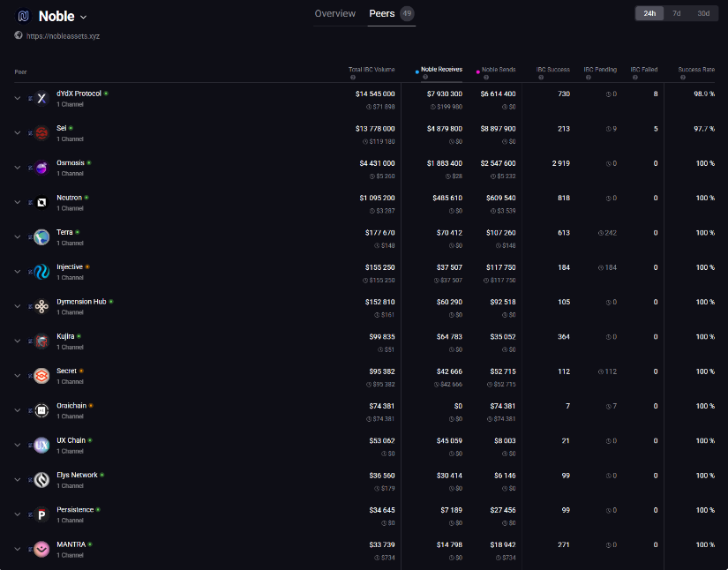The height and width of the screenshot is (570, 728).
Task: Click the info icon under IBC Failed
Action: (x=635, y=78)
